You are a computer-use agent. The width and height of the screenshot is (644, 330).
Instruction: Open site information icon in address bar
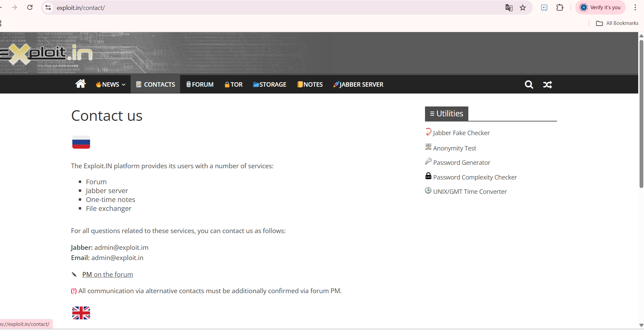(x=48, y=8)
